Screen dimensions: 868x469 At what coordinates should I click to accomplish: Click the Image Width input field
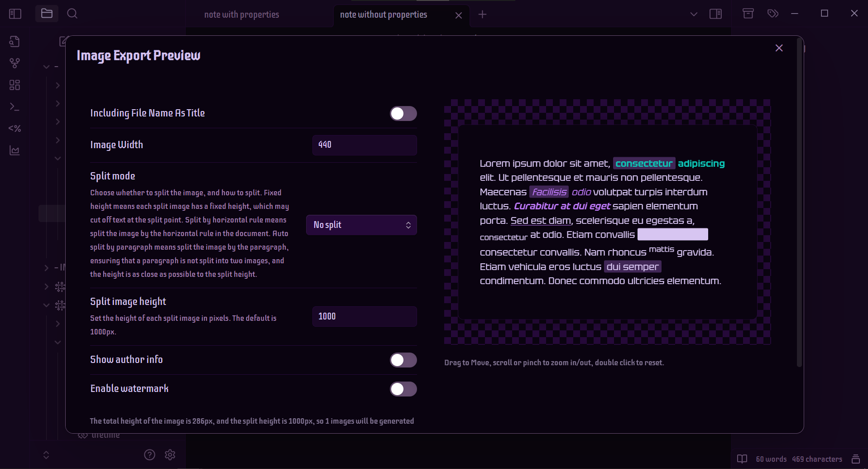[364, 145]
